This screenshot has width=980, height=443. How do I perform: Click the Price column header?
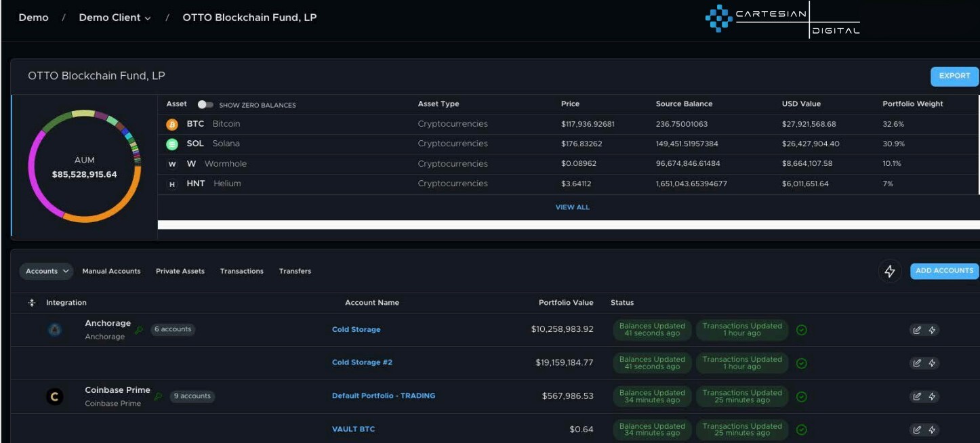click(x=570, y=104)
